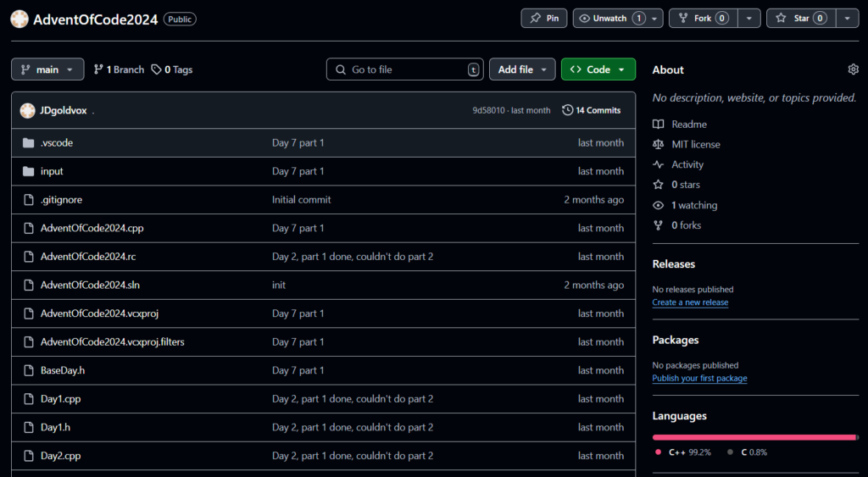Screen dimensions: 868x477
Task: Click the repository owner avatar beside AdventOfCode2024
Action: click(x=19, y=19)
